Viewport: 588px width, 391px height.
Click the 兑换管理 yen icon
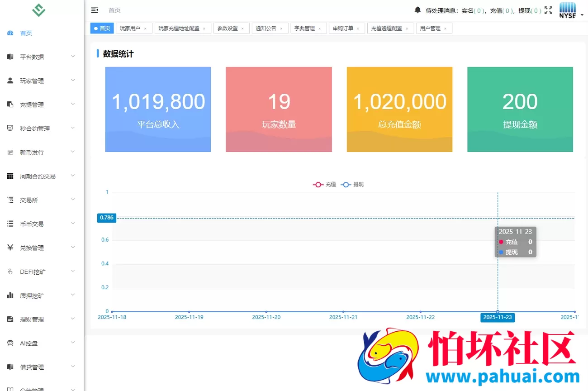10,248
